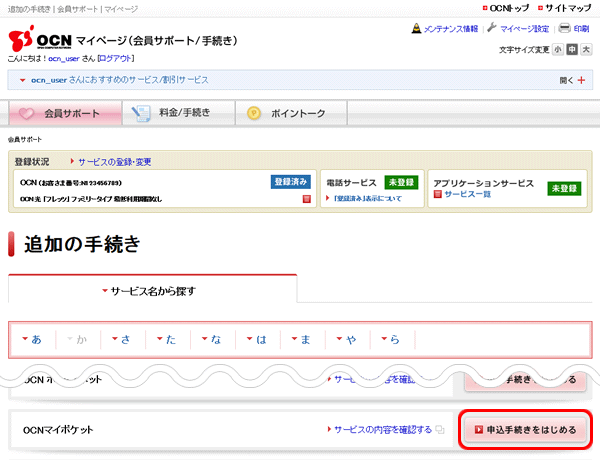600x460 pixels.
Task: Set font size to medium 中
Action: [x=572, y=49]
